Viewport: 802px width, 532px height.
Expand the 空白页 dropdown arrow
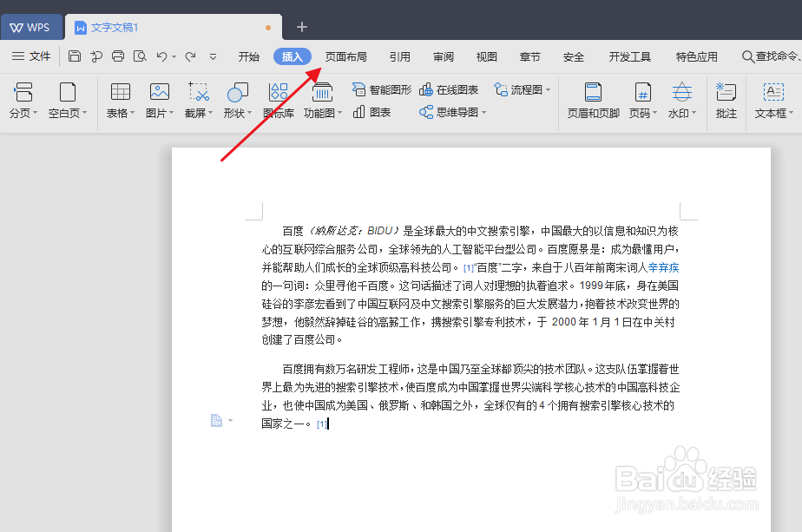tap(85, 113)
